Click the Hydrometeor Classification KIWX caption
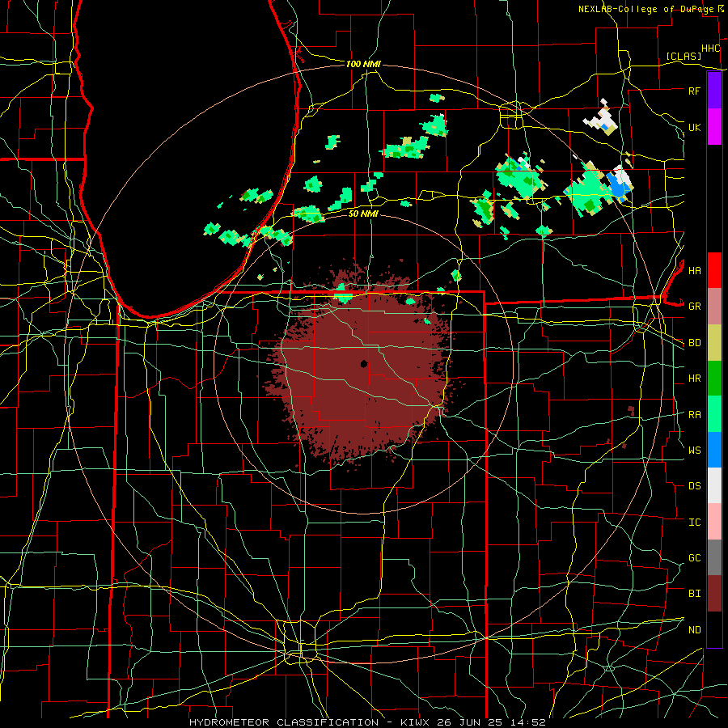The image size is (728, 728). pyautogui.click(x=367, y=722)
